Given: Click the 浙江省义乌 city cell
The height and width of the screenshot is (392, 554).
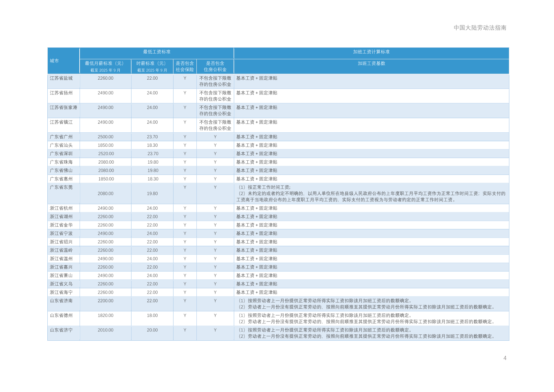Looking at the screenshot, I should click(61, 284).
